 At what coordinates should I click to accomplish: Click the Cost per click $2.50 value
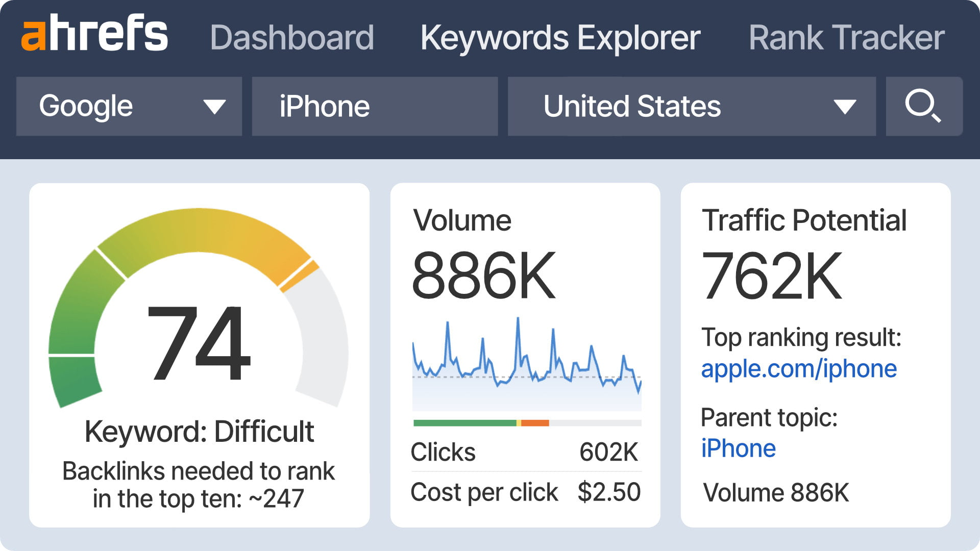pyautogui.click(x=609, y=491)
